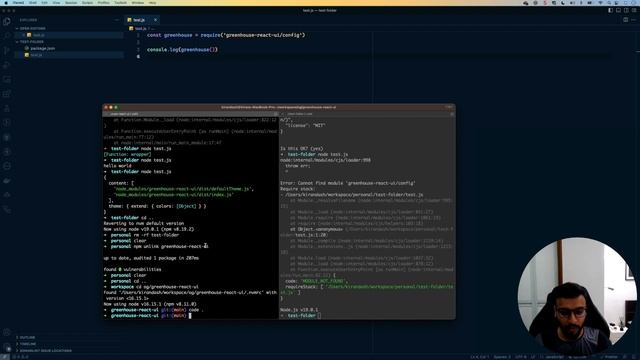This screenshot has height=360, width=640.
Task: Open the Help menu
Action: point(152,2)
